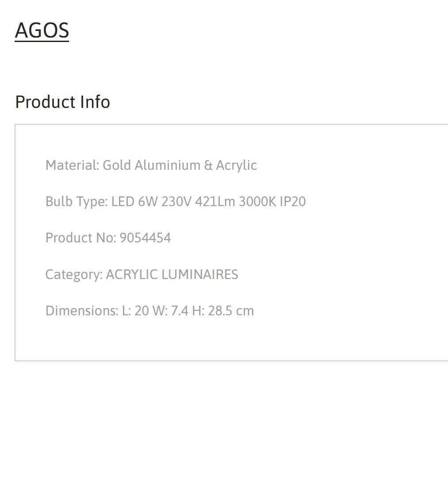
Task: Click the H: 28.5 cm height value
Action: tap(223, 310)
